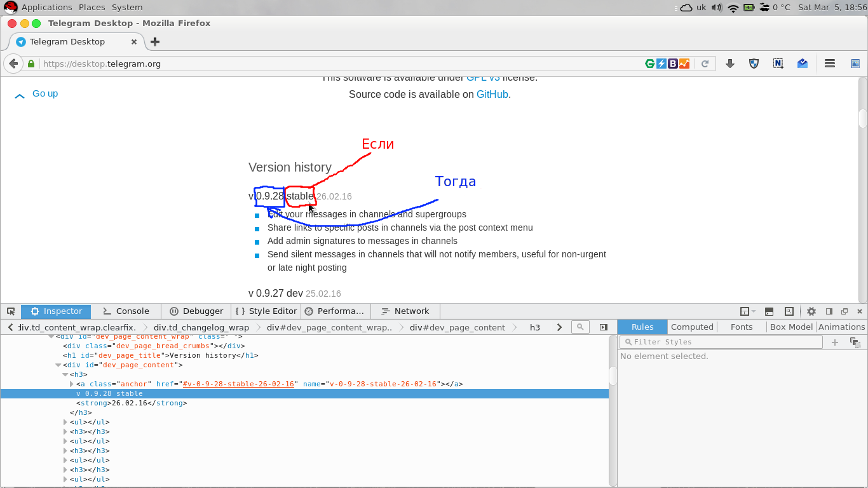Select the Inspector tab
This screenshot has height=488, width=868.
[56, 311]
